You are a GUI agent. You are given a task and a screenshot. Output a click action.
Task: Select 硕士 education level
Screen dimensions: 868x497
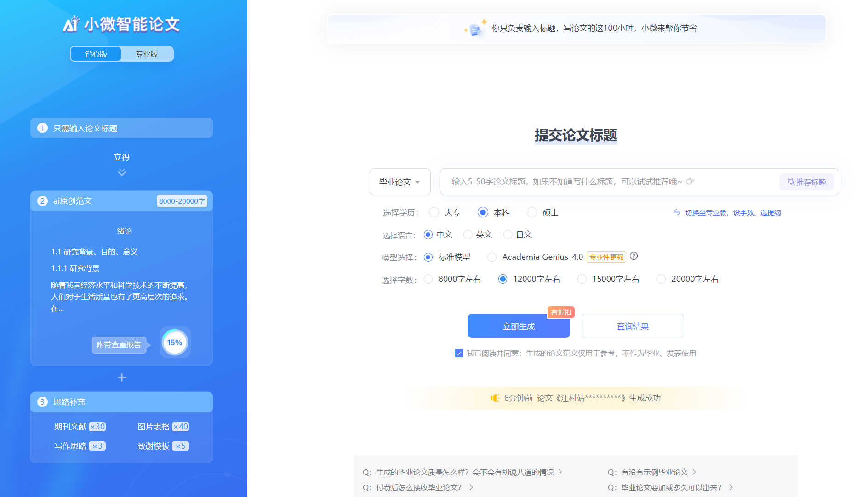coord(532,212)
